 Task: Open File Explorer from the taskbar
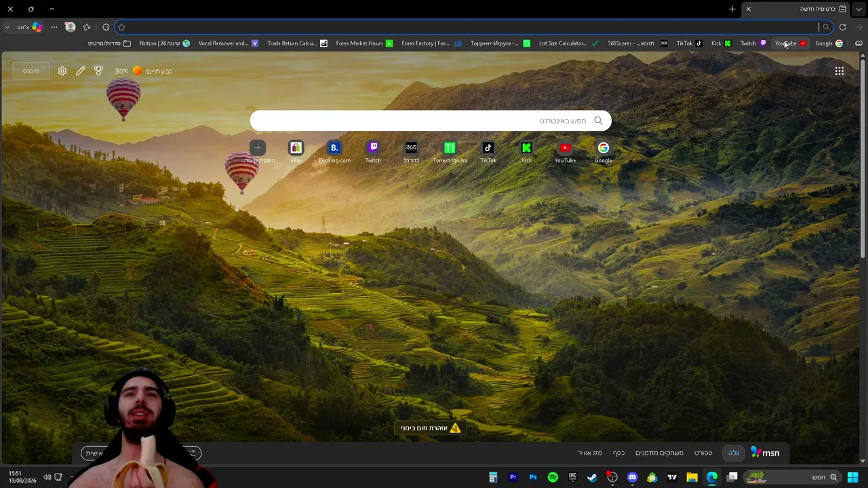(692, 477)
